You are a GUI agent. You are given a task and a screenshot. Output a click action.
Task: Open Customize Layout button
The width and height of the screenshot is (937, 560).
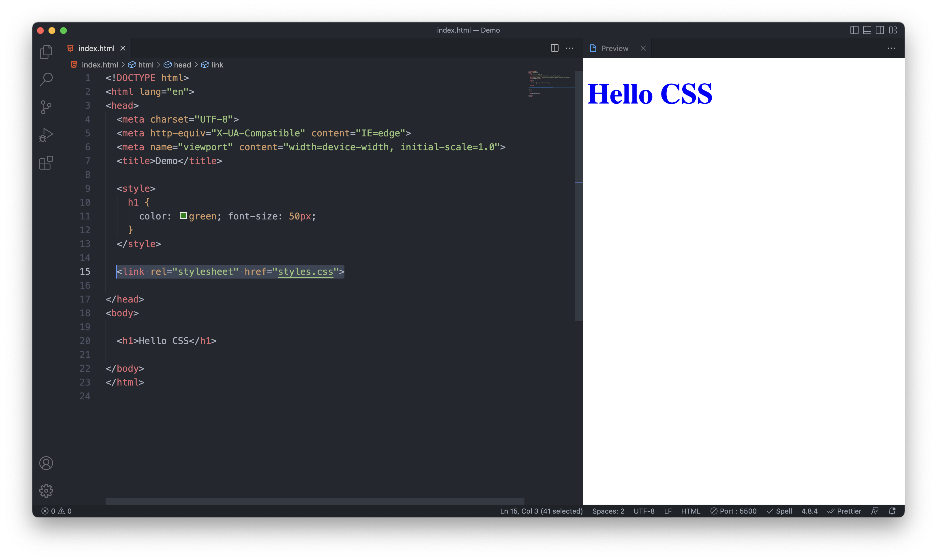point(893,30)
